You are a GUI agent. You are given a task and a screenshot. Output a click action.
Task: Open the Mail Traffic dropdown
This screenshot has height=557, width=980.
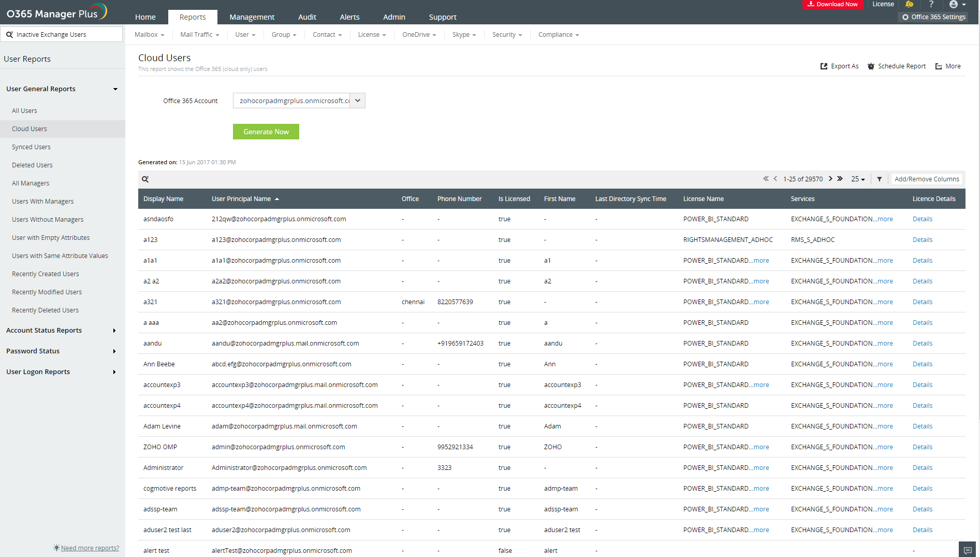pyautogui.click(x=200, y=35)
